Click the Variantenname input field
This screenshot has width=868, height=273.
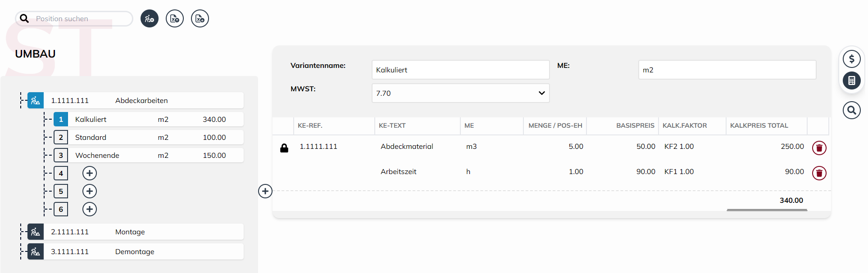click(460, 70)
